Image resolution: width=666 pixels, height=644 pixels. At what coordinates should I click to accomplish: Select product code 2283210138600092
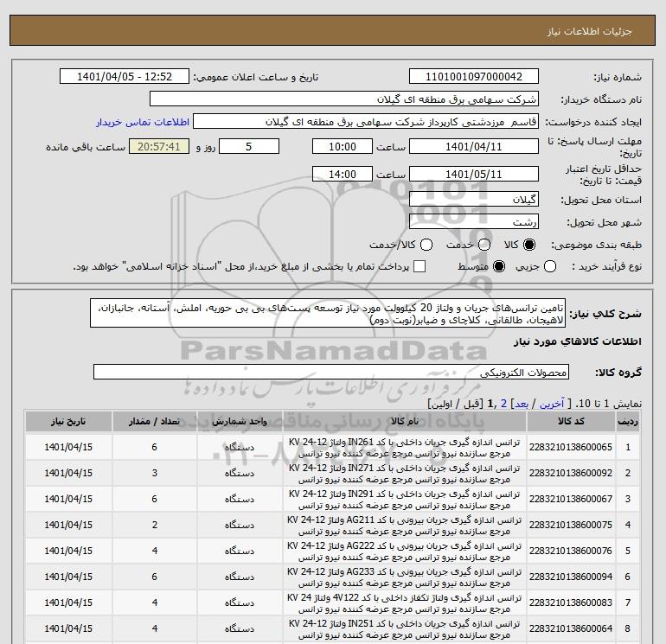click(x=571, y=473)
